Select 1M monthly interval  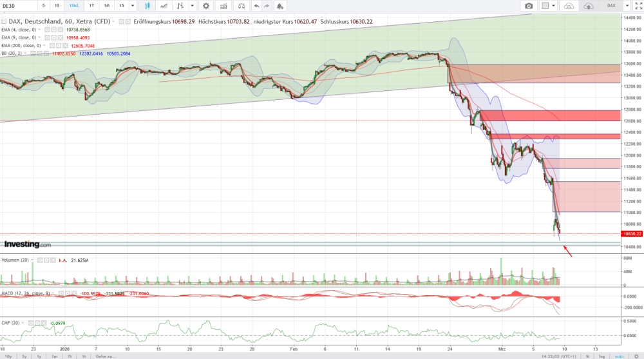pos(106,6)
